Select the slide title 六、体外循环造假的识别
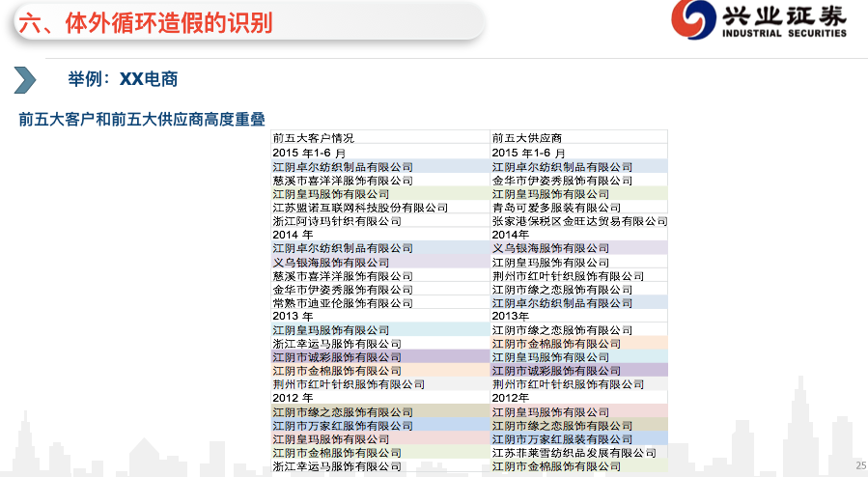Image resolution: width=868 pixels, height=477 pixels. point(145,23)
